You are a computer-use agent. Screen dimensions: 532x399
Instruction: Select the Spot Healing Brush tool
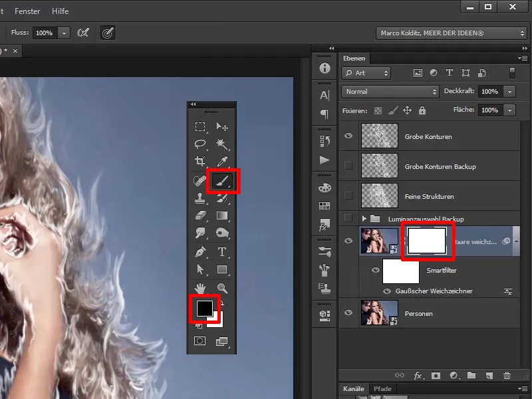point(199,181)
